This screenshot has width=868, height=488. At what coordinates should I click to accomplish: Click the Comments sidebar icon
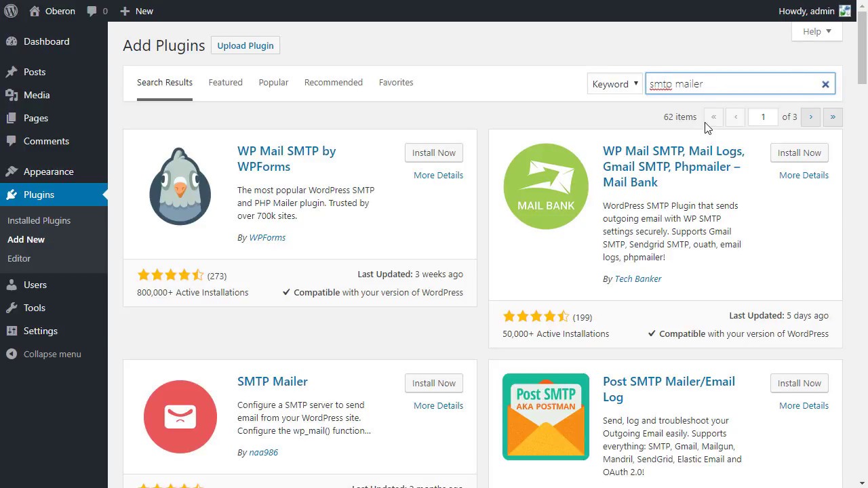(x=12, y=141)
